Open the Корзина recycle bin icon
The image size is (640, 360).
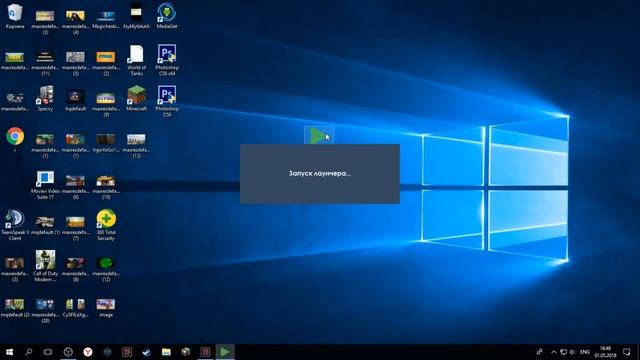15,16
